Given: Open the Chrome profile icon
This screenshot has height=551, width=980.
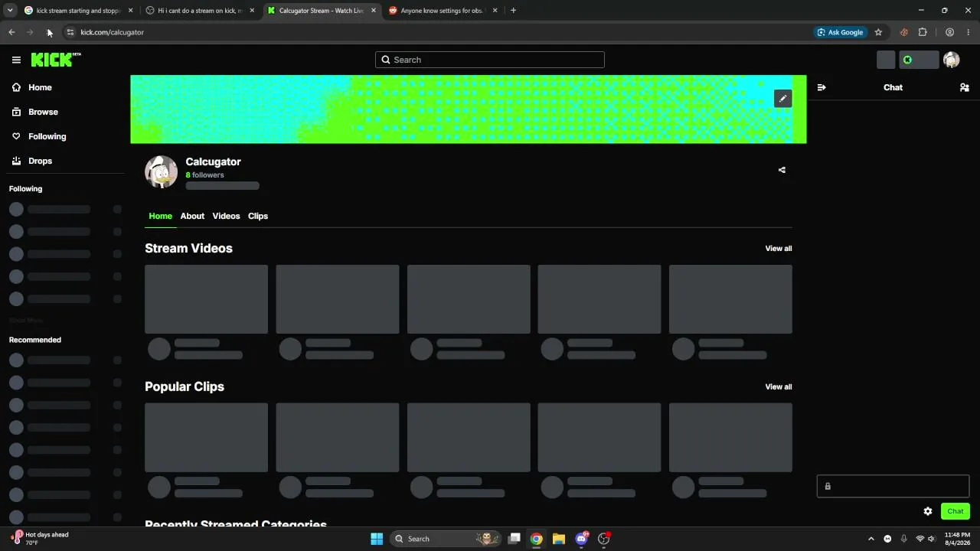Looking at the screenshot, I should pyautogui.click(x=949, y=32).
